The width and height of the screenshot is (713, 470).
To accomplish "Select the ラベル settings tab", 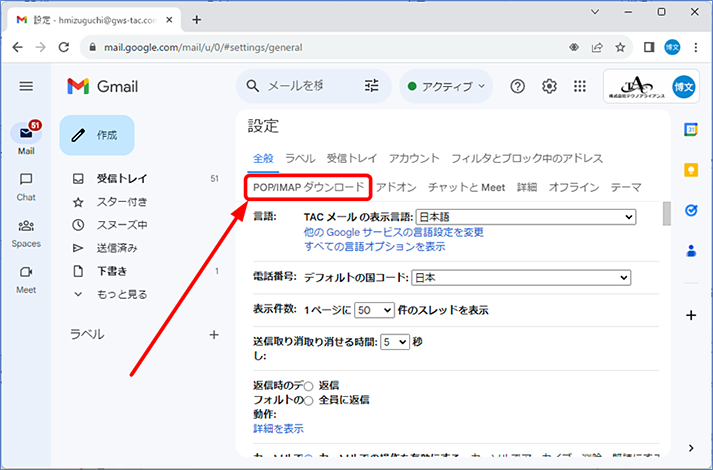I will tap(300, 158).
